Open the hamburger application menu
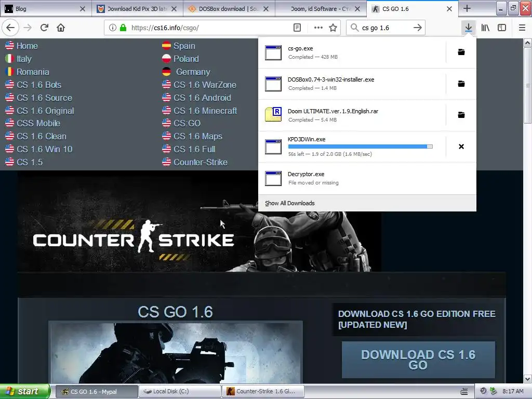The height and width of the screenshot is (399, 532). coord(522,28)
